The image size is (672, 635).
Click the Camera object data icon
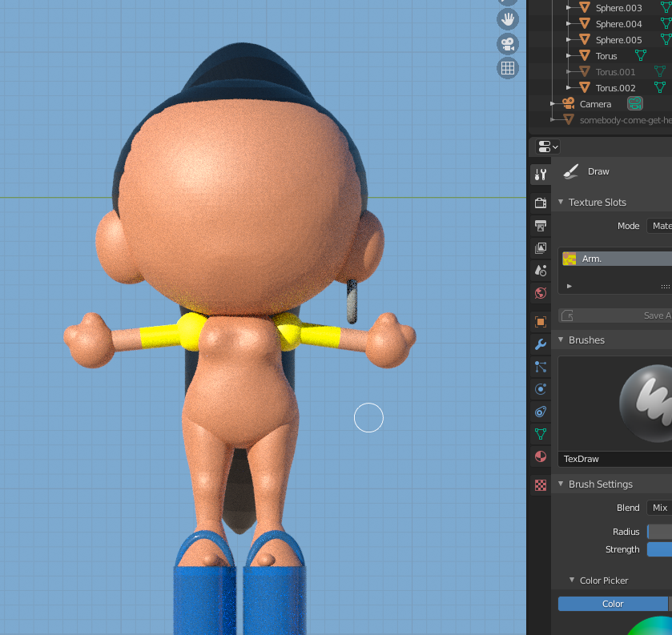tap(635, 103)
